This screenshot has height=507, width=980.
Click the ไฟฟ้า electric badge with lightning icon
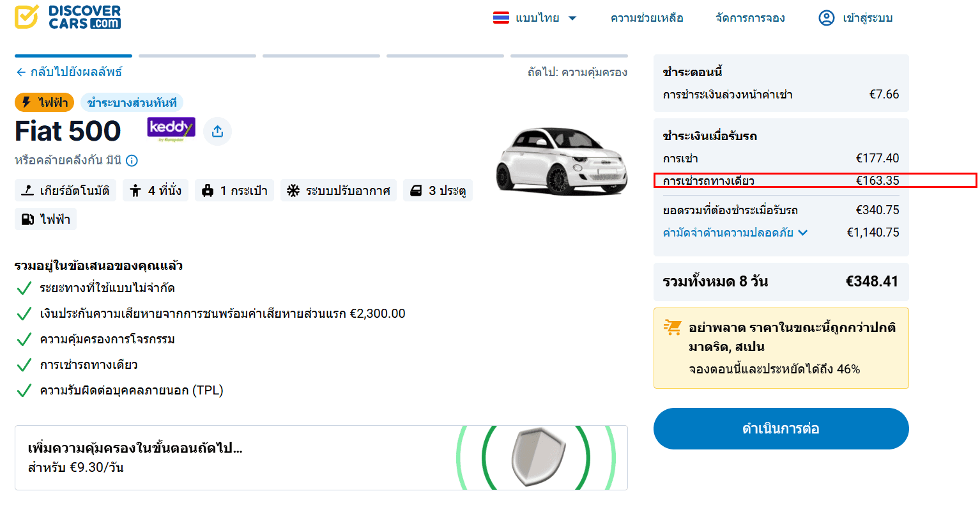[45, 102]
